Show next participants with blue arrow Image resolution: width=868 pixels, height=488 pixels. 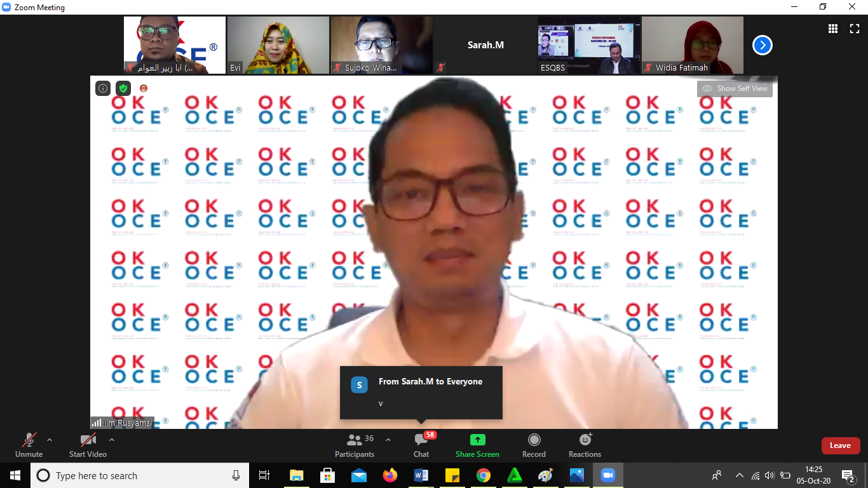pos(763,45)
